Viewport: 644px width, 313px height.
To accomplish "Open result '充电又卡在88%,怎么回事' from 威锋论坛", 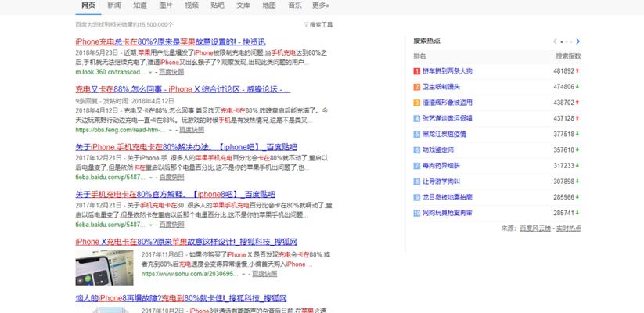I will 183,89.
